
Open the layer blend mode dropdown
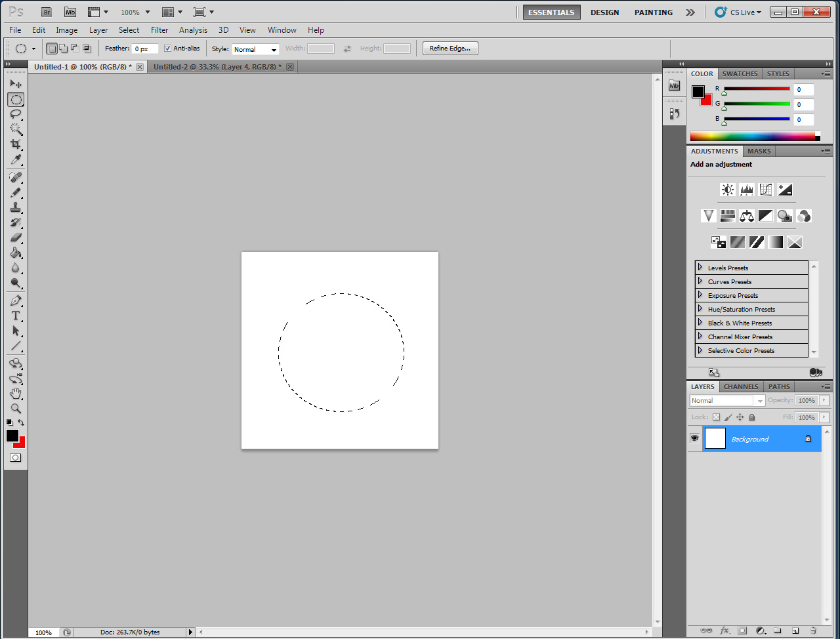coord(727,400)
